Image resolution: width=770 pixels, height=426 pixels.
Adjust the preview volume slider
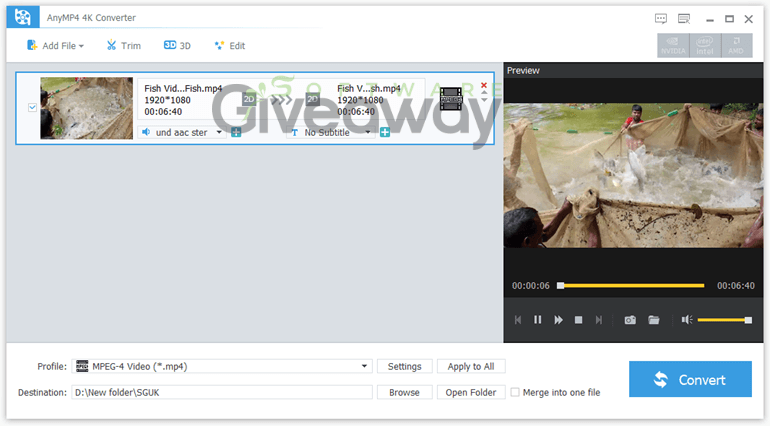tap(725, 320)
